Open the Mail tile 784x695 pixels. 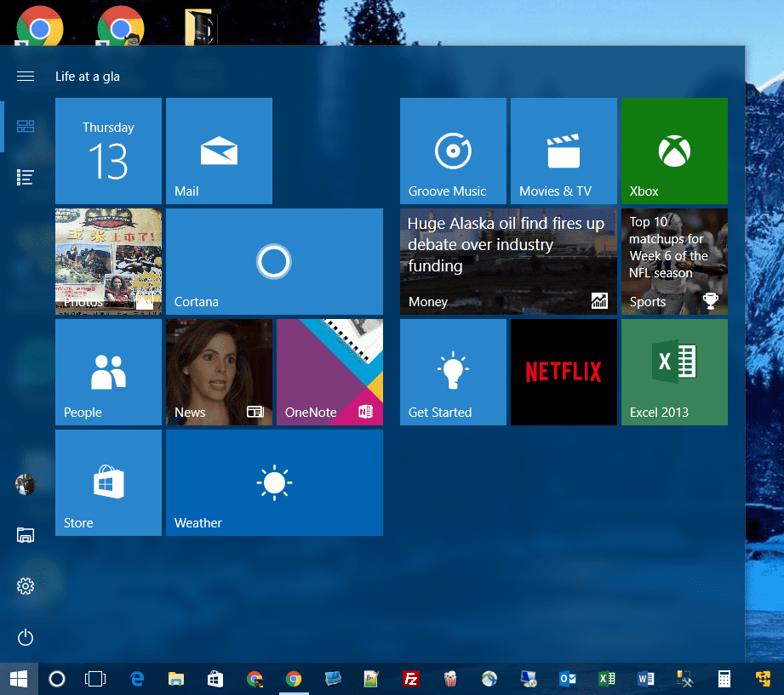(219, 151)
